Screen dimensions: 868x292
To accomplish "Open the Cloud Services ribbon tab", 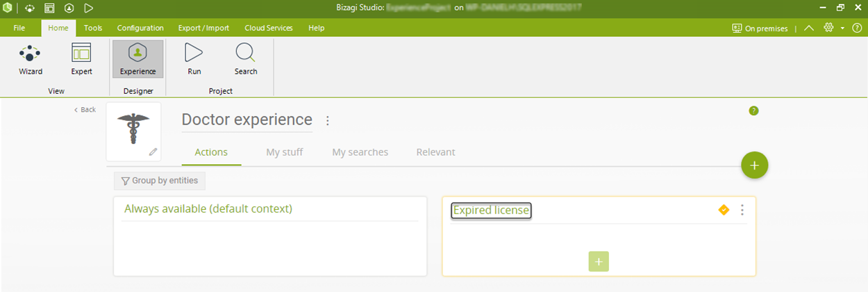I will click(x=269, y=29).
